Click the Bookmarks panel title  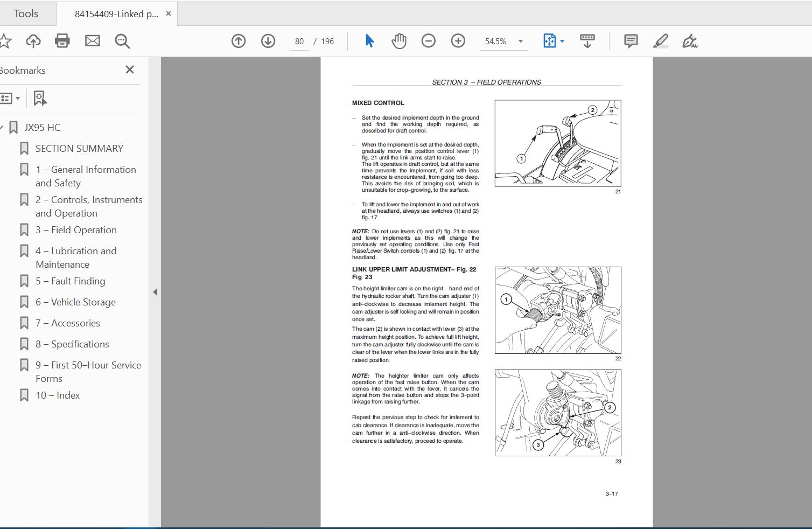tap(23, 71)
